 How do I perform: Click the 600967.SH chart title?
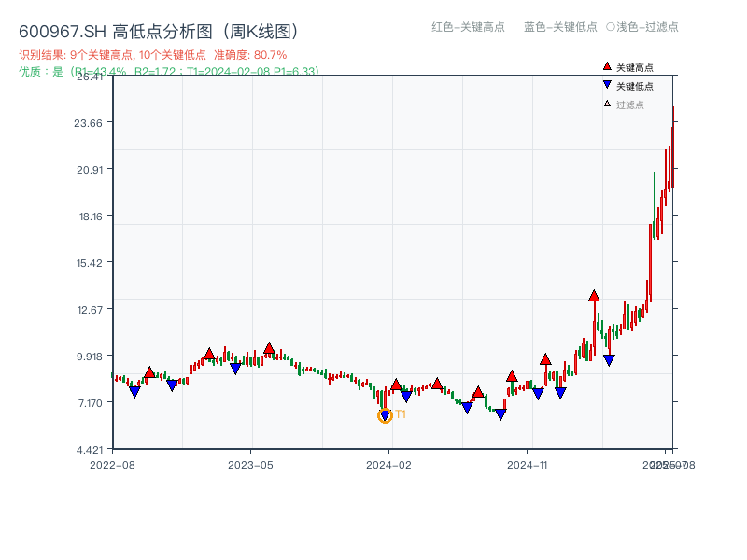(159, 32)
